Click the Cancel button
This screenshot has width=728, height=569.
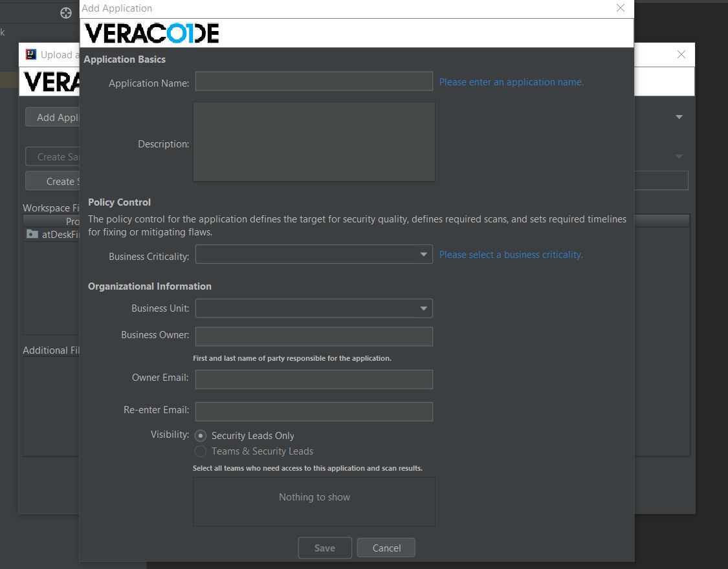(x=386, y=548)
